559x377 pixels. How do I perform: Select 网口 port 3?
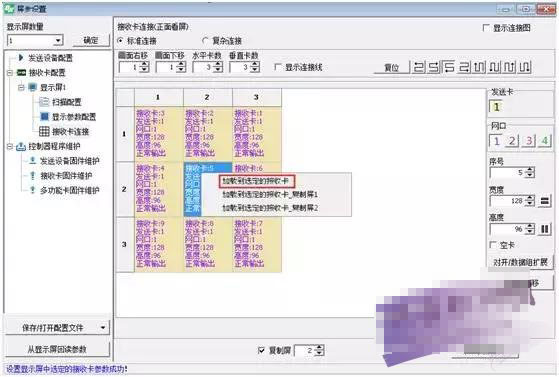(528, 141)
